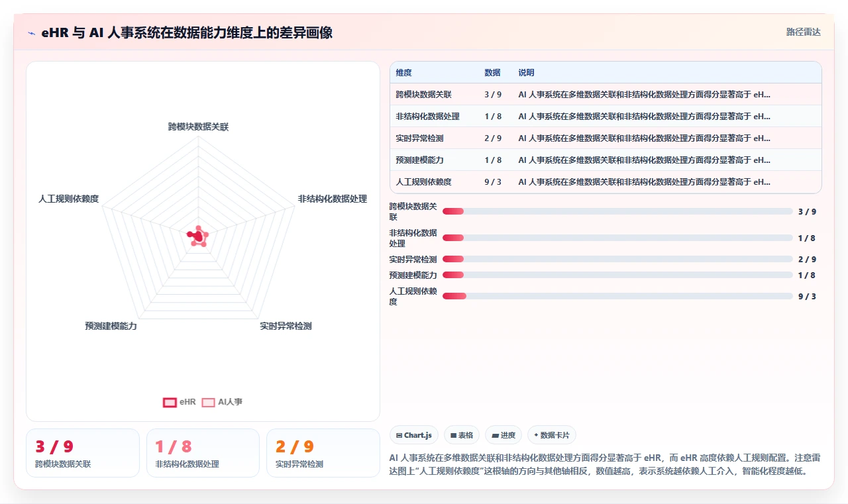Viewport: 848px width, 504px height.
Task: Open the 1 / 8 非结构化数据处理 card
Action: point(203,453)
